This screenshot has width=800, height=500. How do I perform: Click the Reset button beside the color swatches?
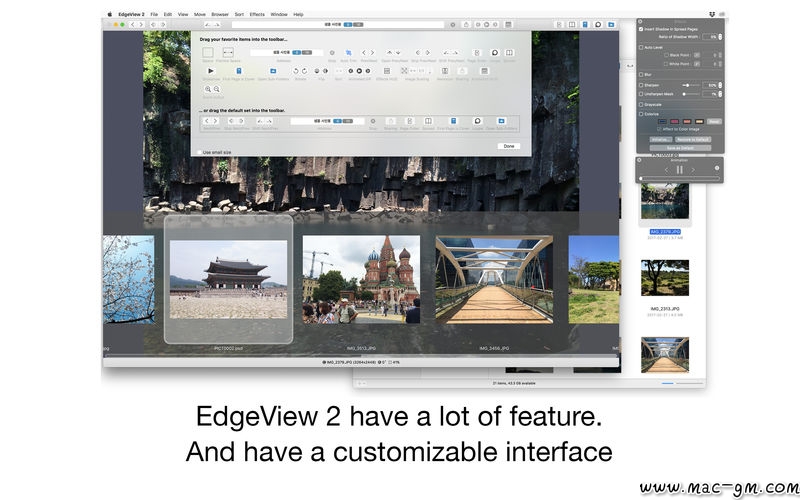(x=714, y=121)
